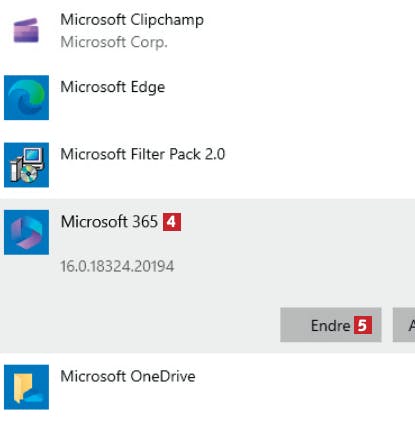
Task: Click the Microsoft Corp. publisher label
Action: pyautogui.click(x=114, y=42)
